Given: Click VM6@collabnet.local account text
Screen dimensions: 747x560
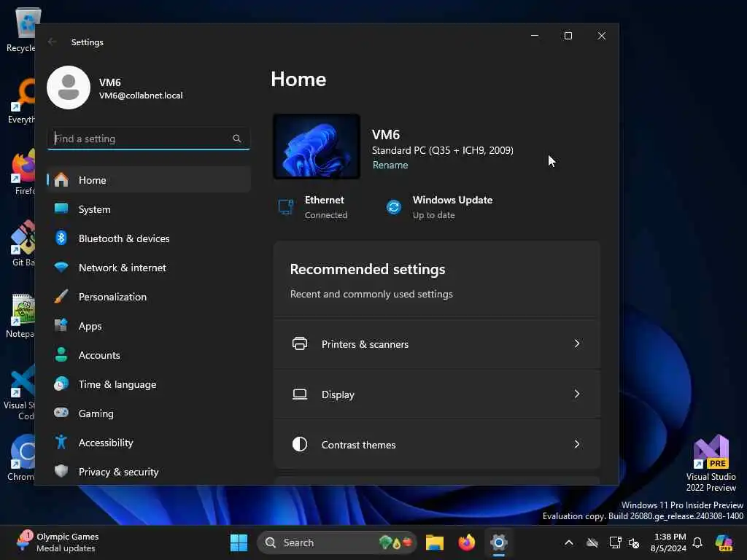Looking at the screenshot, I should (x=141, y=96).
